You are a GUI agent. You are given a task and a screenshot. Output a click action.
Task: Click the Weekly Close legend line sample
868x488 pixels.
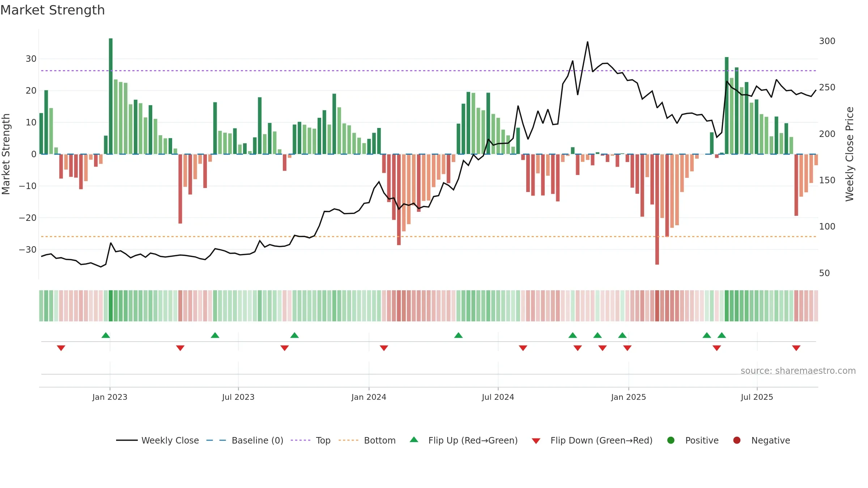(127, 440)
